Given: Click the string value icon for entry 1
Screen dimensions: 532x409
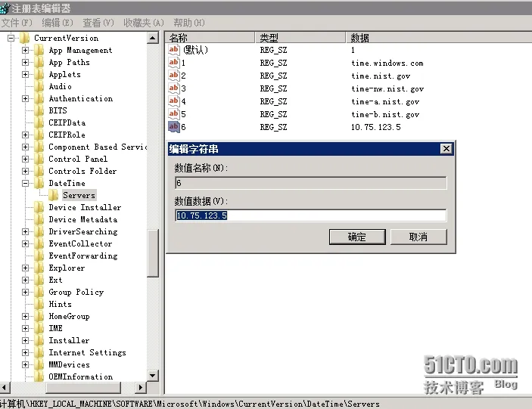Looking at the screenshot, I should (173, 63).
